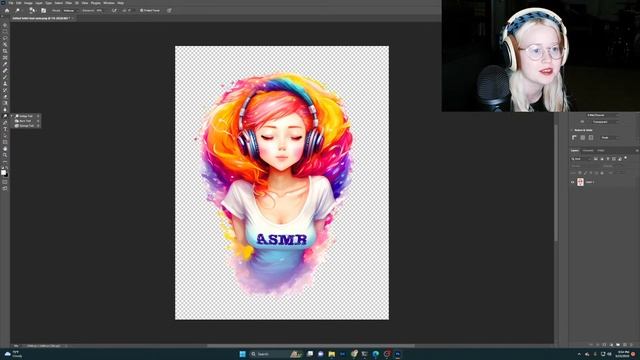The width and height of the screenshot is (640, 360).
Task: Open the Filter menu
Action: pos(69,3)
